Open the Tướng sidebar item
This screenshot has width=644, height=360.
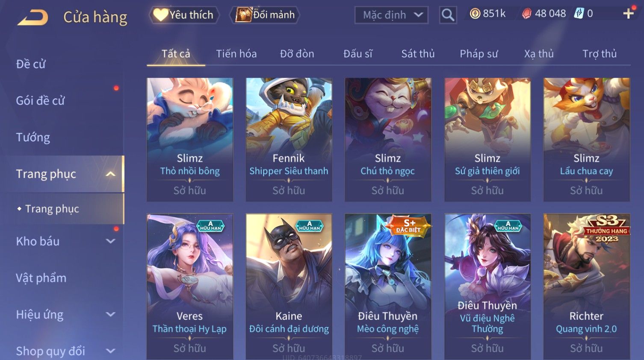click(33, 138)
